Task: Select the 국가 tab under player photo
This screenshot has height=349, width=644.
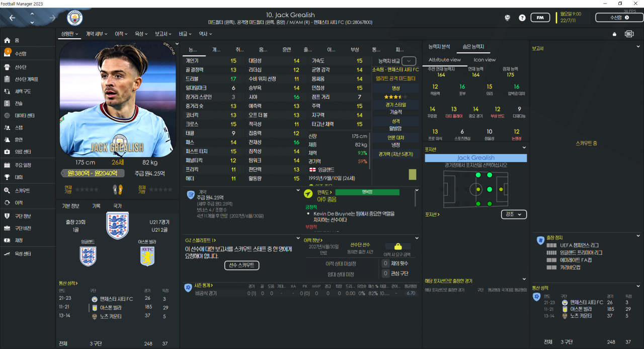Action: [117, 206]
